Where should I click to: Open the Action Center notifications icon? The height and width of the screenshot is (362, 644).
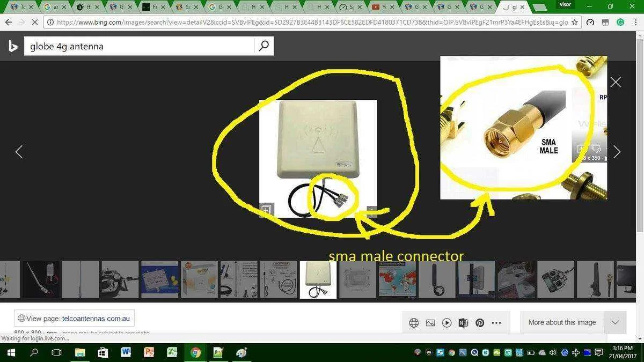tap(599, 352)
